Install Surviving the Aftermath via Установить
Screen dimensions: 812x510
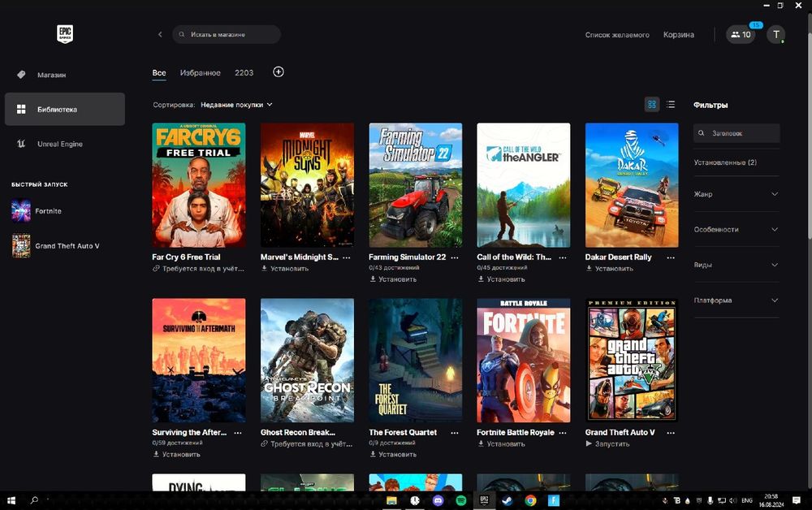pos(176,455)
